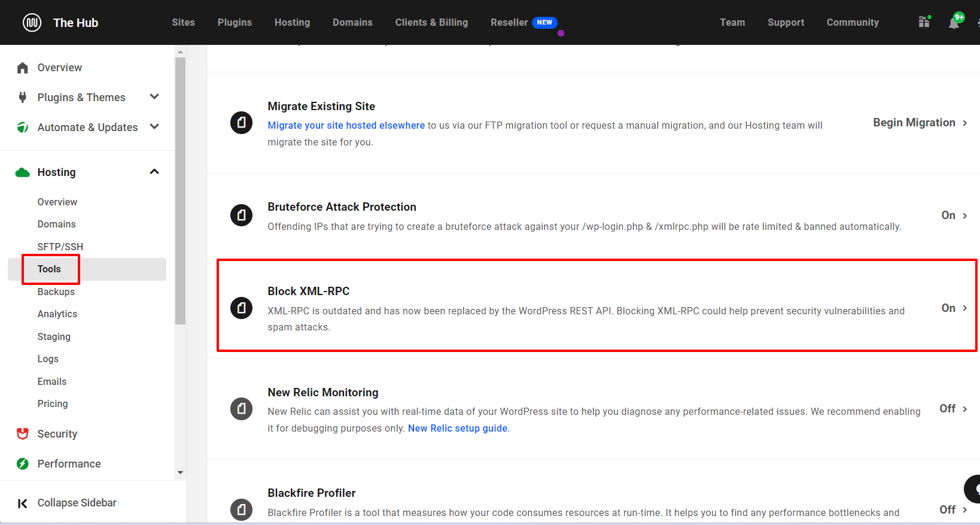Click the Overview home icon in sidebar
The image size is (980, 525).
click(23, 68)
